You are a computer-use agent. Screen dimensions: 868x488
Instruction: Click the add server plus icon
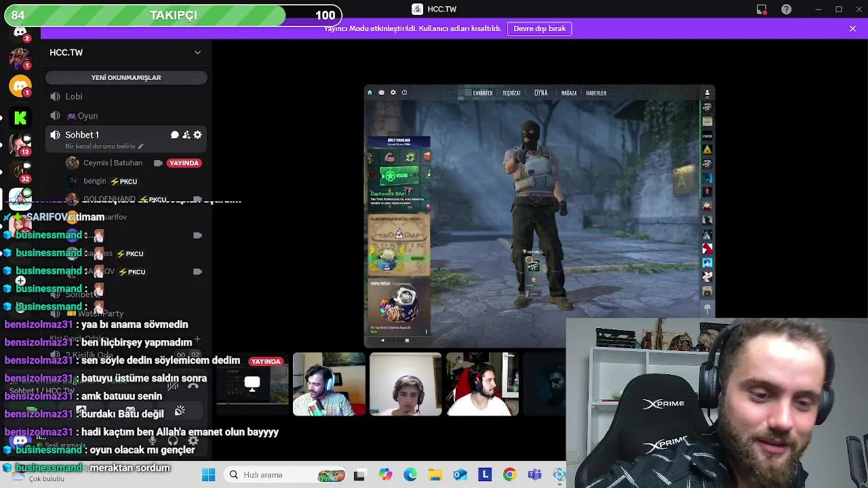pos(20,281)
